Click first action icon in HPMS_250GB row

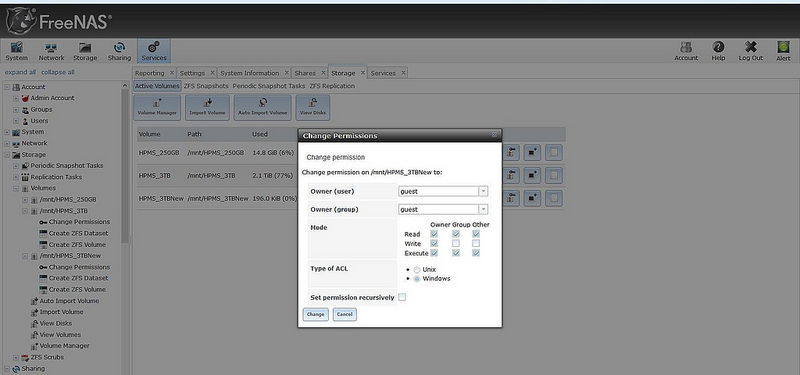click(x=510, y=152)
